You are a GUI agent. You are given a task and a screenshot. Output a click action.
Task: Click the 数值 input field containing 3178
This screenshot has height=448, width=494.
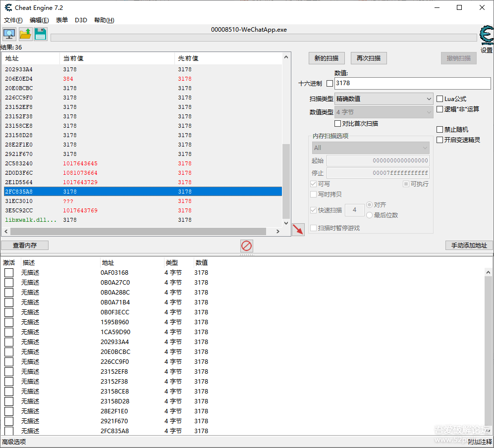point(412,83)
